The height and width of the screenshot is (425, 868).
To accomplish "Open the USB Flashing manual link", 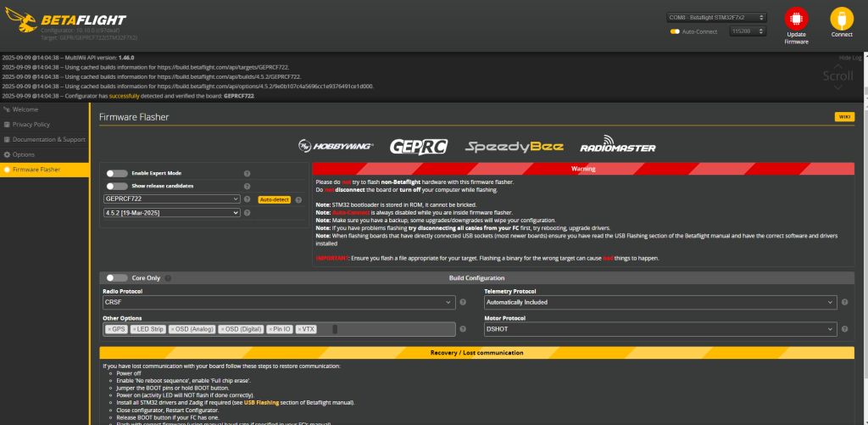I will pyautogui.click(x=261, y=403).
